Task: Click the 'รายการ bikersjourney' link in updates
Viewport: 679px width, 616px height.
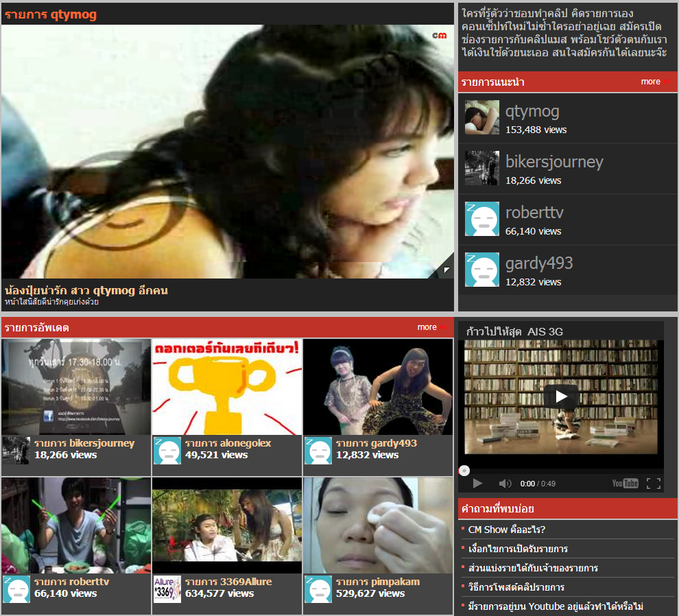Action: (x=84, y=442)
